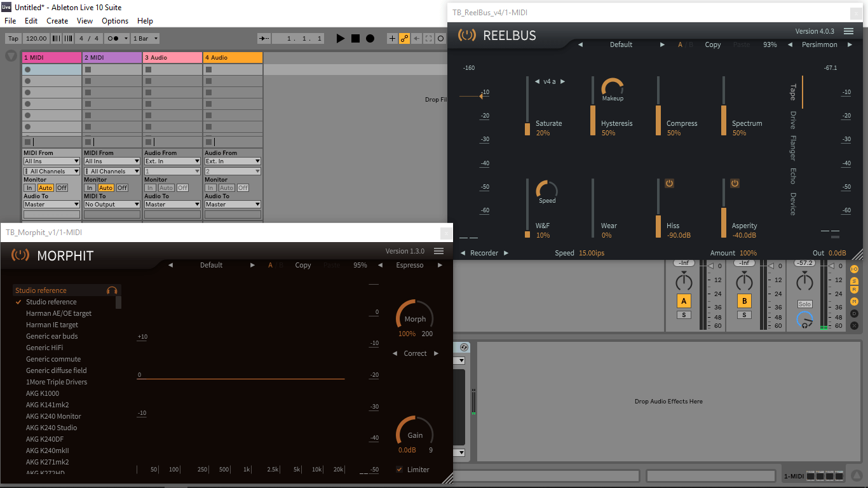Viewport: 868px width, 488px height.
Task: Click the Session Record circle button
Action: click(440, 39)
